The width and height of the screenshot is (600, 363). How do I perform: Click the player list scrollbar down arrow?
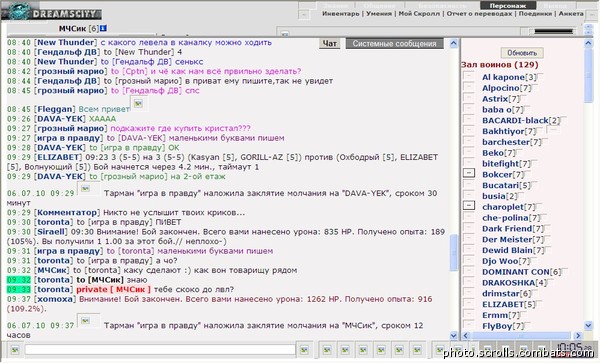click(589, 326)
